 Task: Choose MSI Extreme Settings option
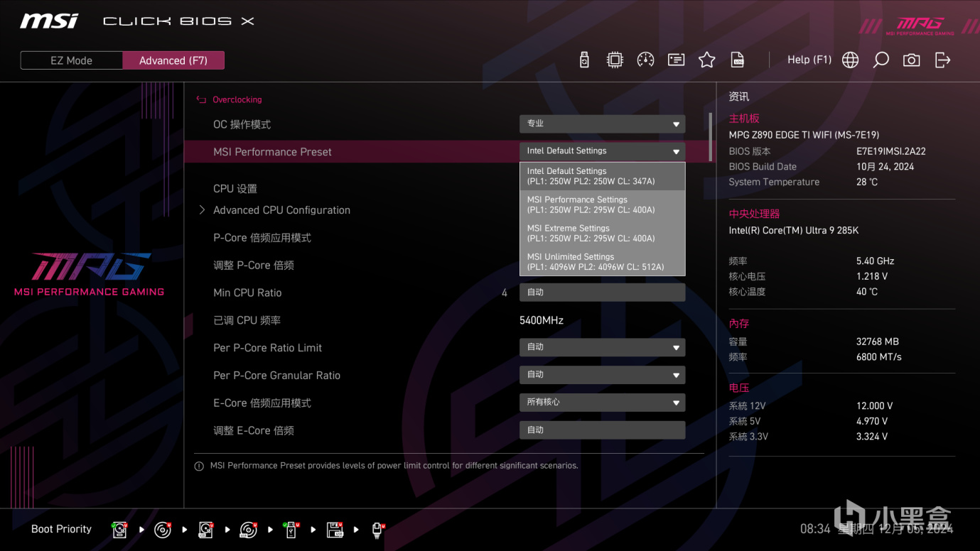click(603, 233)
